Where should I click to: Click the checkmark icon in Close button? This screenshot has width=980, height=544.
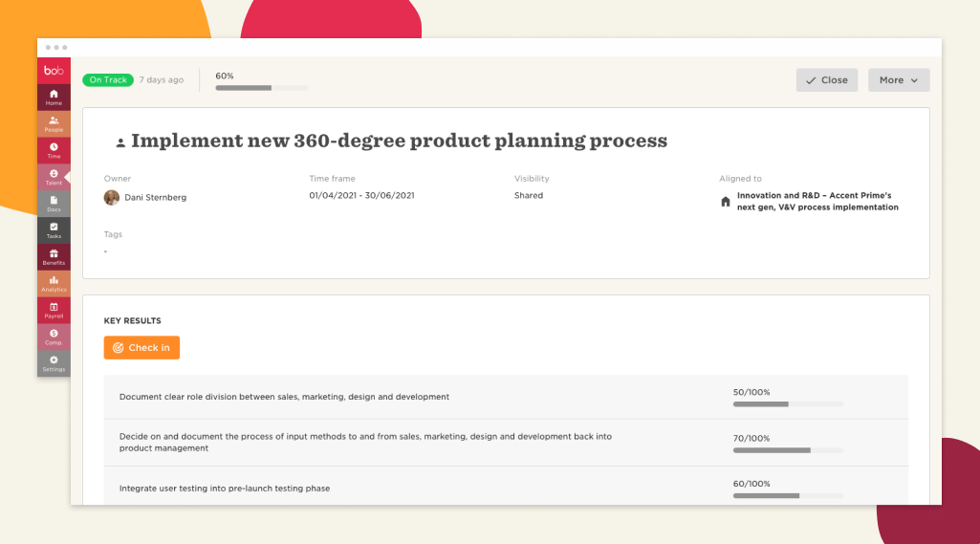[811, 80]
